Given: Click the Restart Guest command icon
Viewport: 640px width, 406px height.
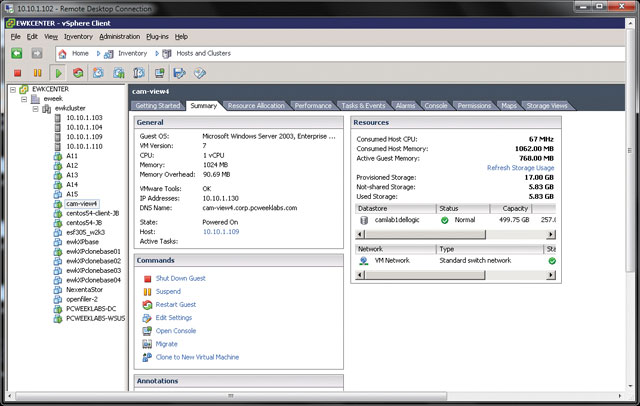Looking at the screenshot, I should click(147, 305).
